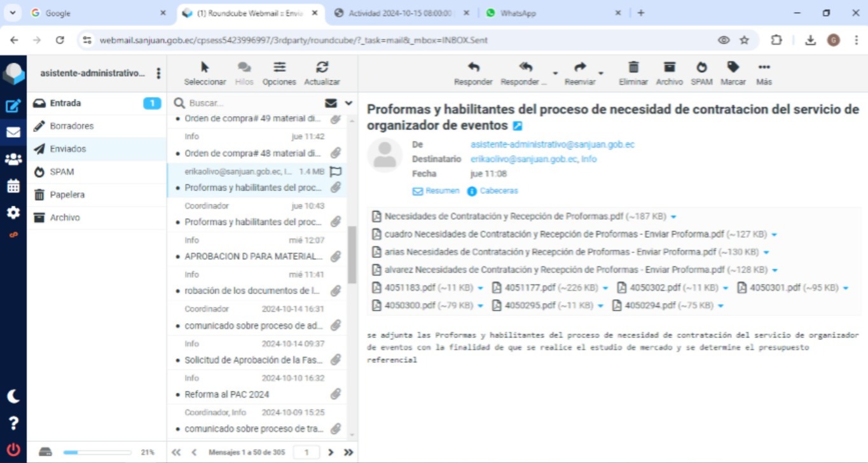Open the Enviados folder

(67, 149)
